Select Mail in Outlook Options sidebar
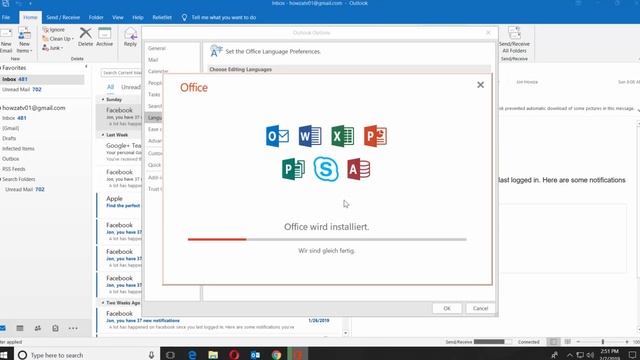The image size is (640, 360). point(153,60)
